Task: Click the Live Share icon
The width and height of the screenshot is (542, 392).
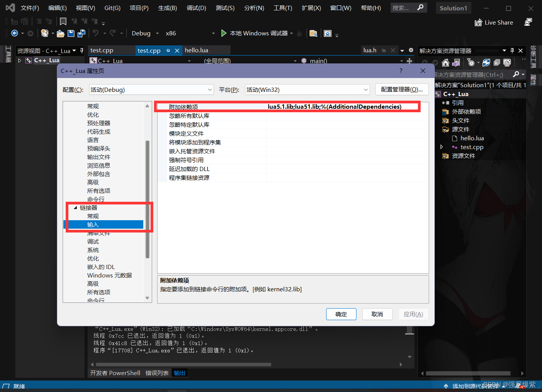Action: pos(478,23)
